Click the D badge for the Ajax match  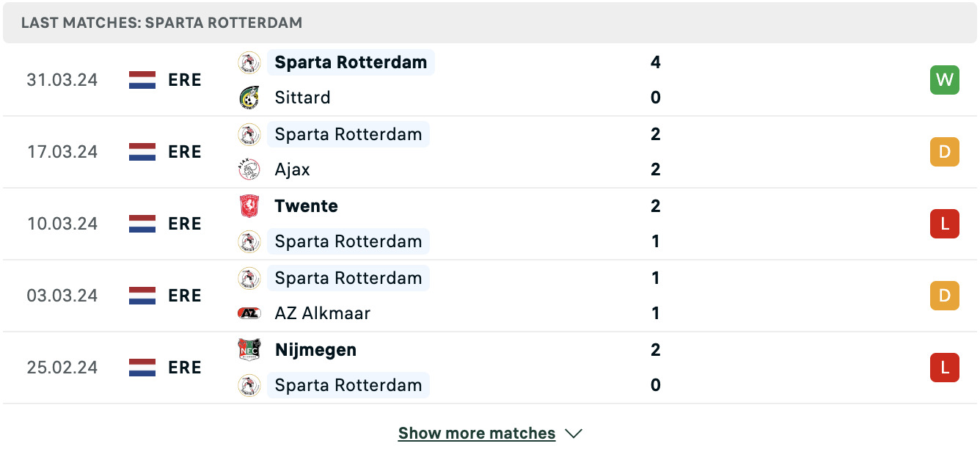[944, 152]
